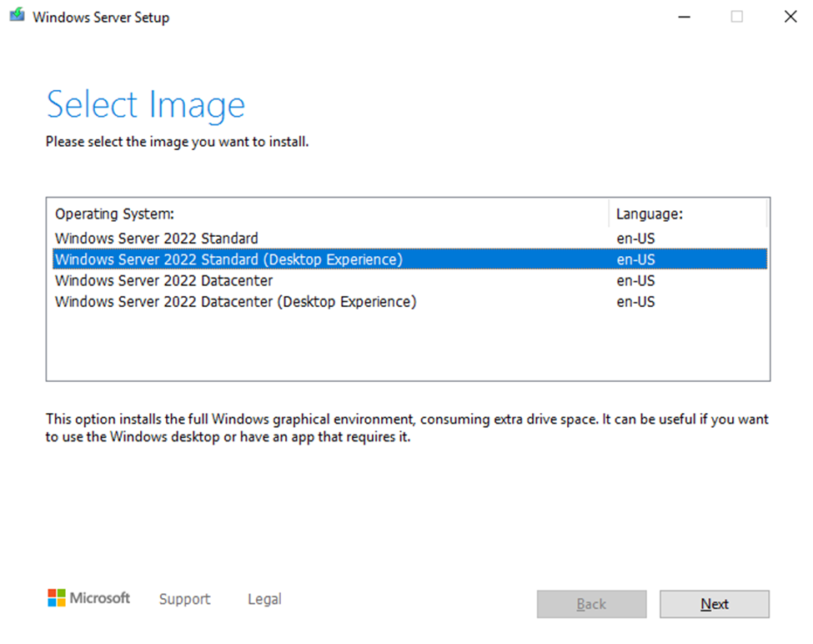Click the Back button
This screenshot has width=813, height=644.
pos(591,604)
